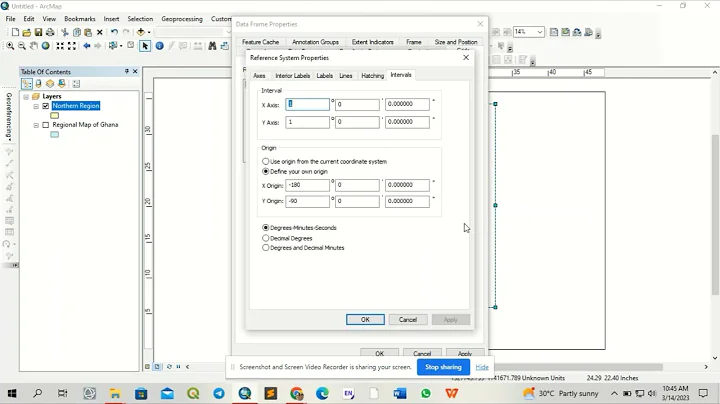
Task: Open a map document with the folder icon
Action: point(27,32)
